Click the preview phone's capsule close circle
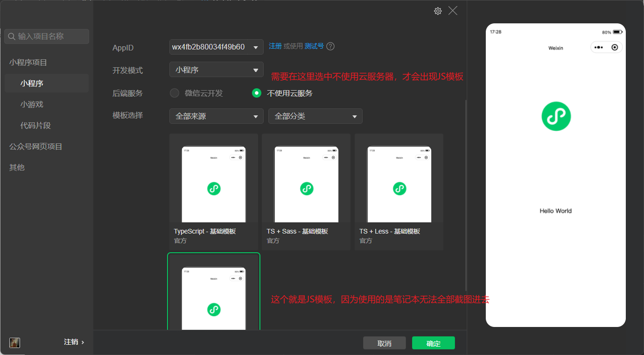The width and height of the screenshot is (644, 355). coord(615,47)
